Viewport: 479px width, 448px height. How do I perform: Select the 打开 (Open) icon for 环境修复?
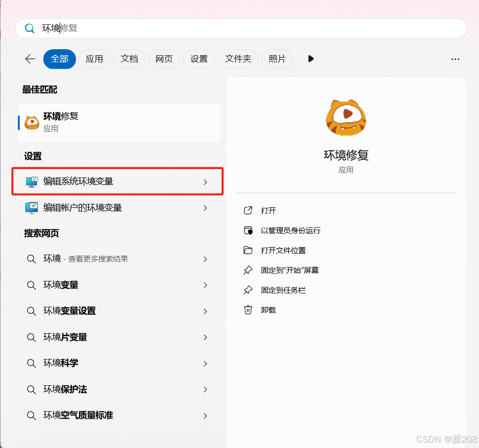coord(248,210)
